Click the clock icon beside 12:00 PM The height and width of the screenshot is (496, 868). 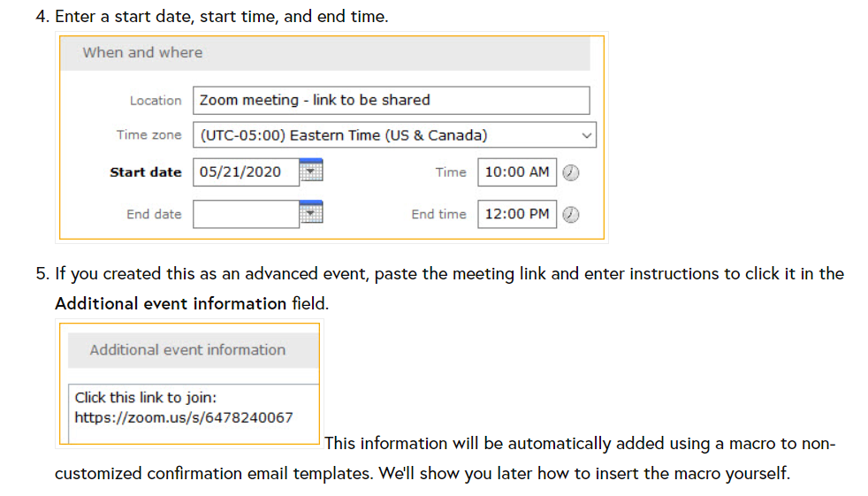(571, 214)
